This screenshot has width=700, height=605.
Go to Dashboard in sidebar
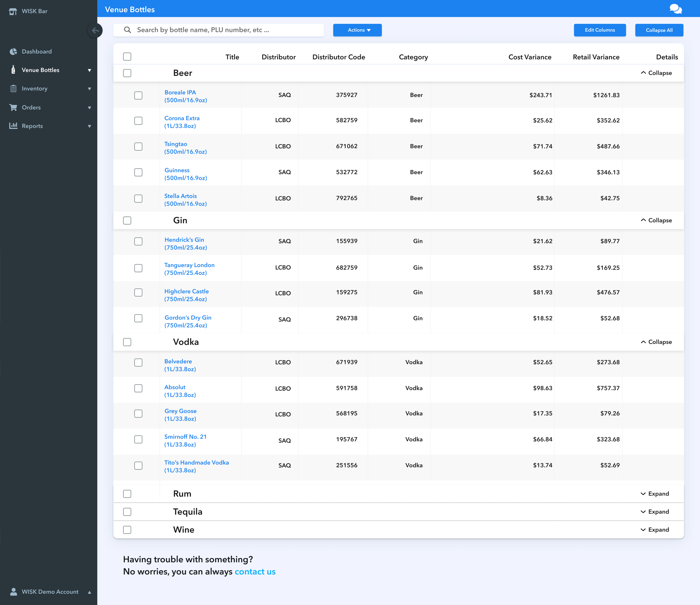point(37,51)
